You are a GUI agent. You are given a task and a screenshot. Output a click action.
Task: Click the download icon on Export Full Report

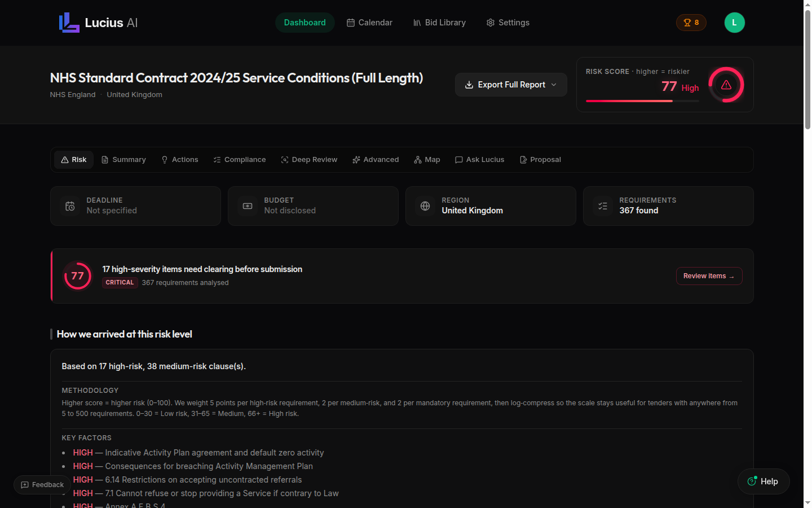tap(469, 85)
